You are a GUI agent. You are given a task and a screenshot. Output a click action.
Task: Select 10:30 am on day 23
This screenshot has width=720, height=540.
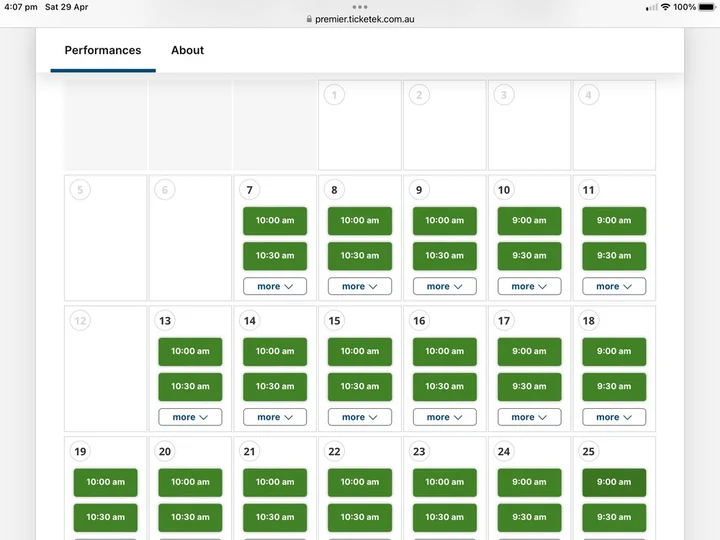(x=444, y=518)
